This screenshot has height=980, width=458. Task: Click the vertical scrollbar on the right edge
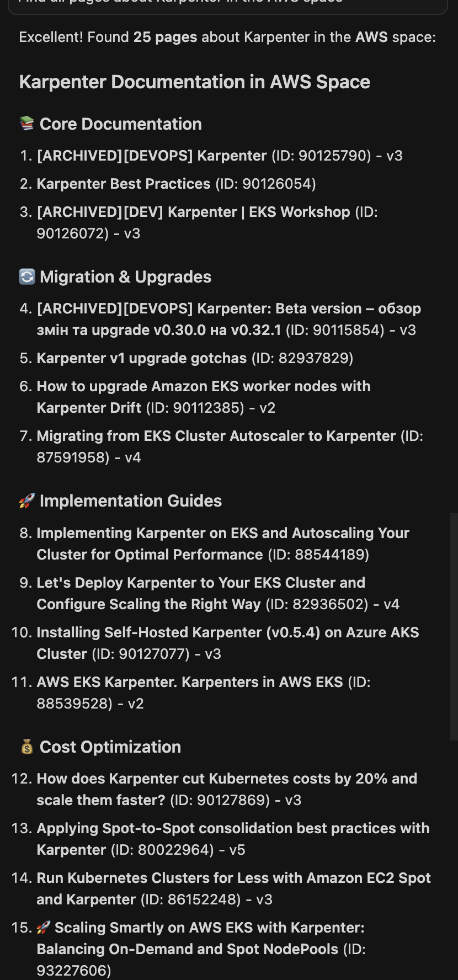454,626
